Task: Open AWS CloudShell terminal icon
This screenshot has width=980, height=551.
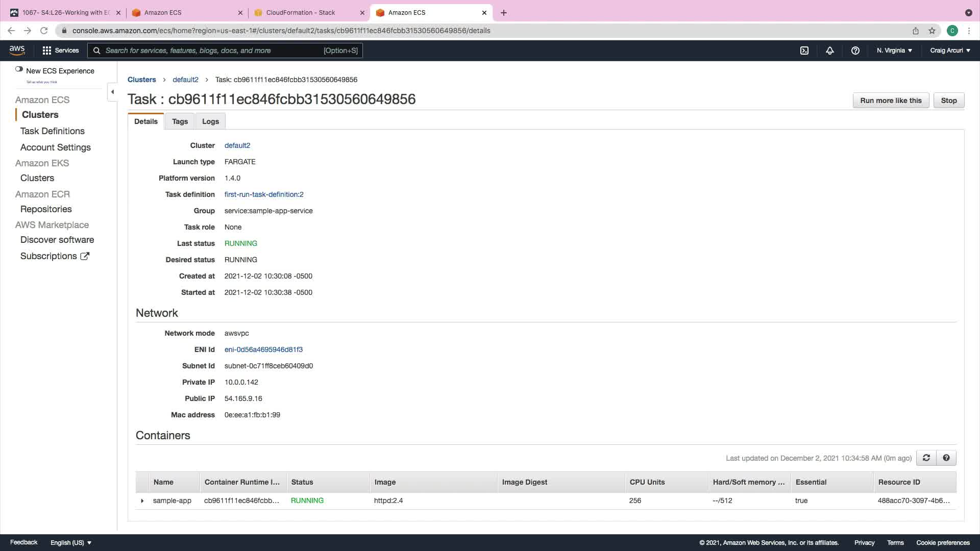Action: 804,51
